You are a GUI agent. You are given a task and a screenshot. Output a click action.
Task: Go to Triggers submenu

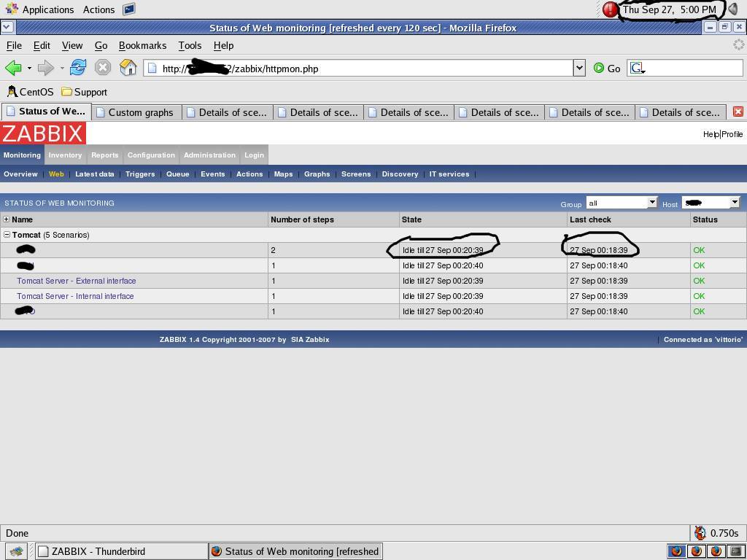point(140,174)
